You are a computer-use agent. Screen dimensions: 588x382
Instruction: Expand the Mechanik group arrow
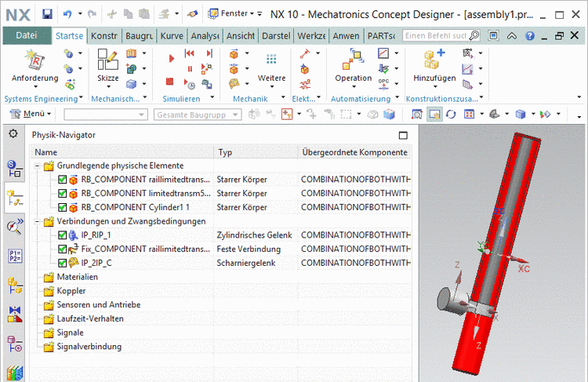[283, 97]
